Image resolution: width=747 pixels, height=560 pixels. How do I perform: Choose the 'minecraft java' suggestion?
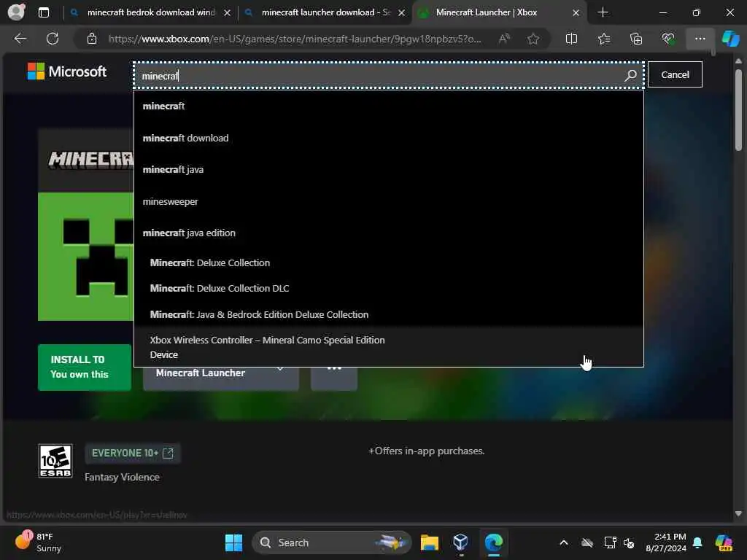coord(388,169)
